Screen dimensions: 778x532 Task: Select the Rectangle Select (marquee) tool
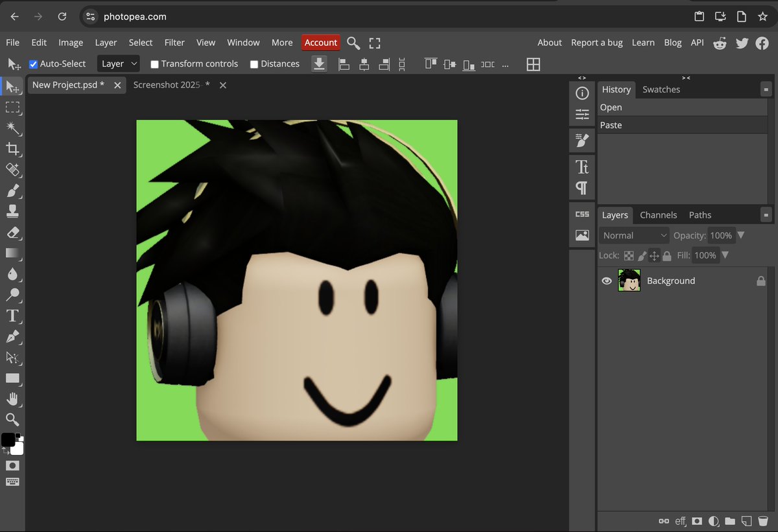click(12, 108)
